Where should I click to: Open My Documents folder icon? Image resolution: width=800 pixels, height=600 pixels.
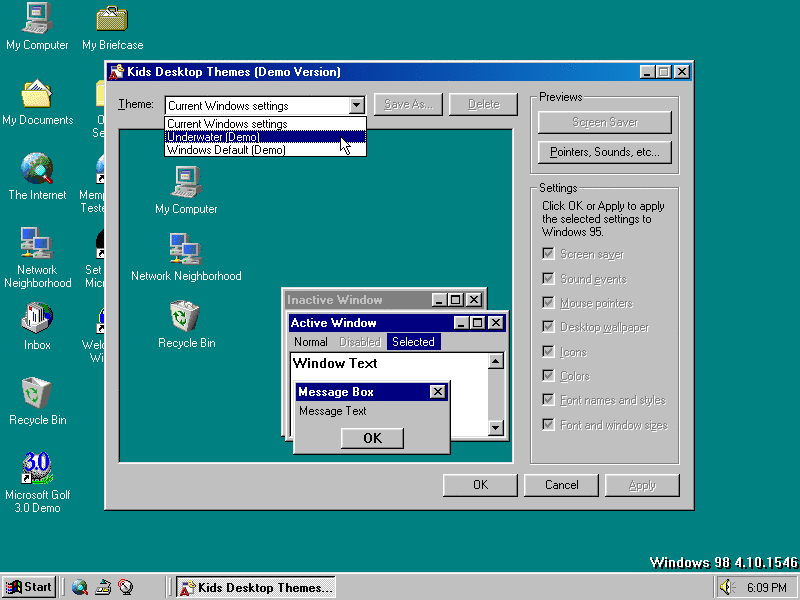pyautogui.click(x=37, y=94)
